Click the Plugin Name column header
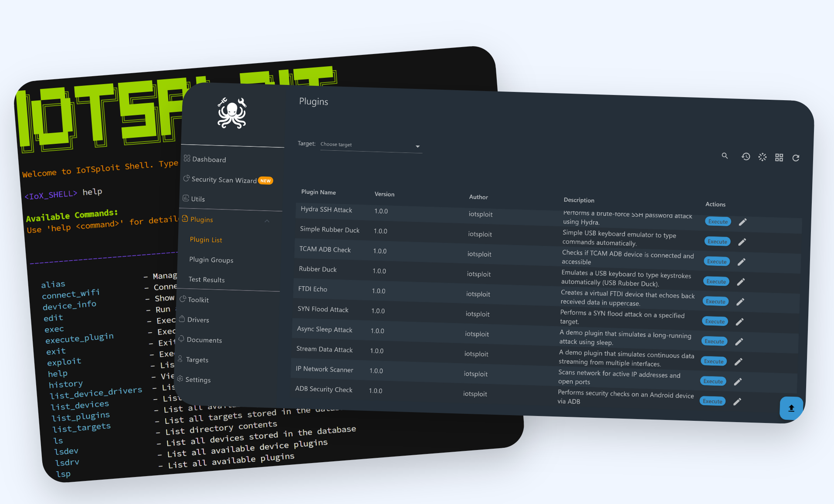The width and height of the screenshot is (834, 504). pyautogui.click(x=319, y=192)
